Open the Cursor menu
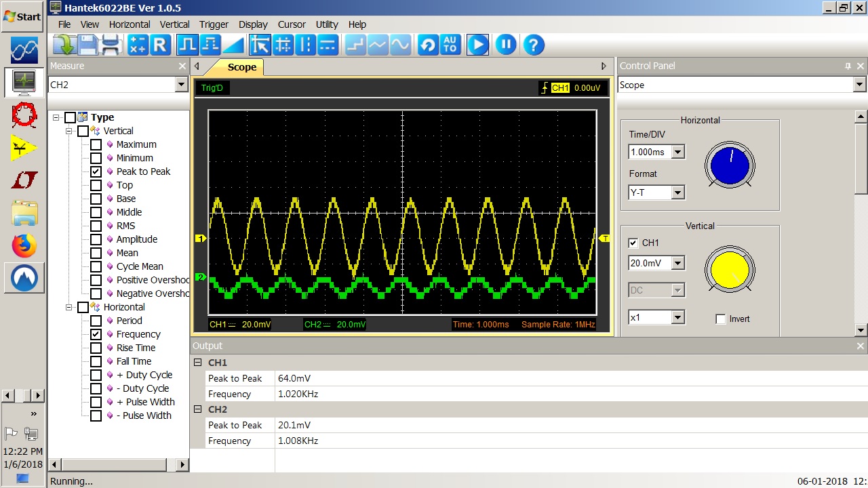This screenshot has height=488, width=868. click(292, 24)
